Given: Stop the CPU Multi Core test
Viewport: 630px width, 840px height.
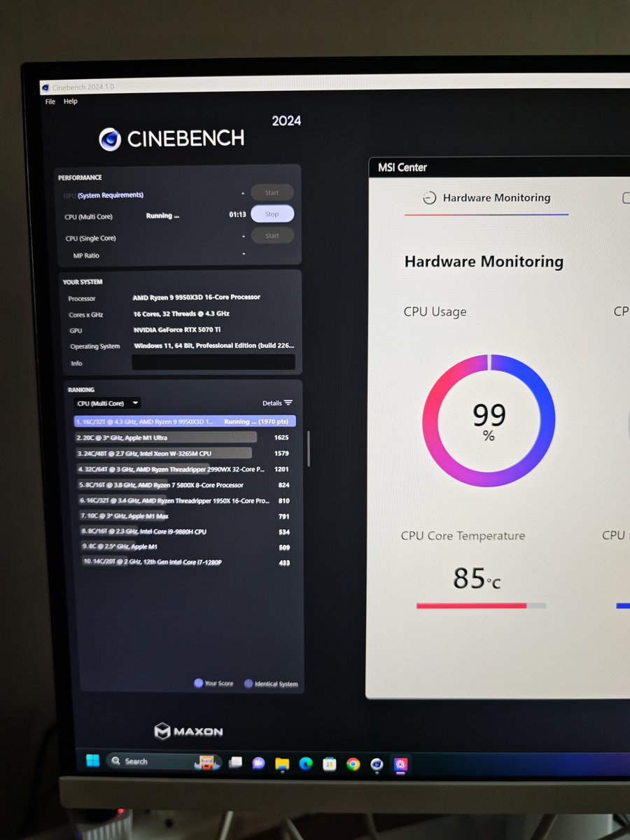Looking at the screenshot, I should coord(272,214).
